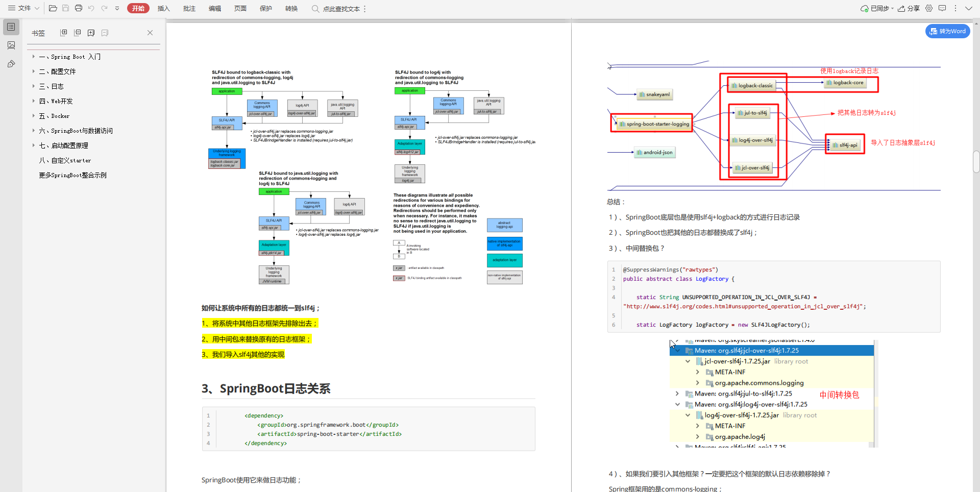Open the vertical dots beside the search box
This screenshot has width=980, height=492.
[365, 9]
